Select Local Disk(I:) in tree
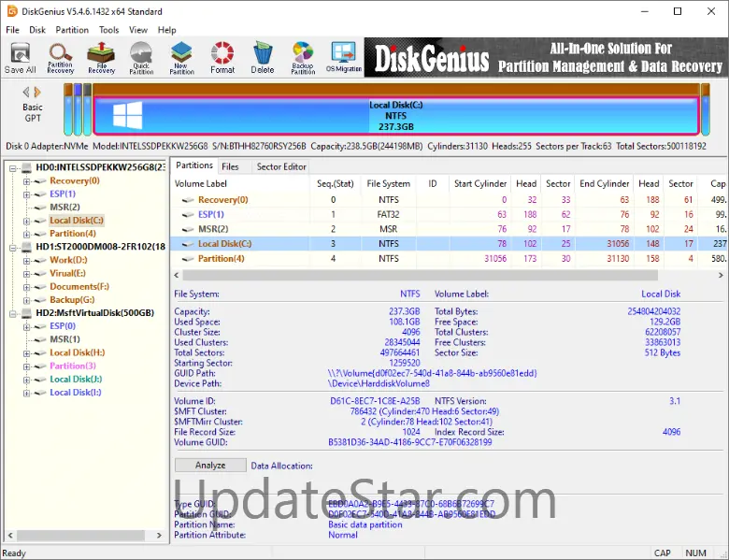Image resolution: width=729 pixels, height=560 pixels. 76,393
